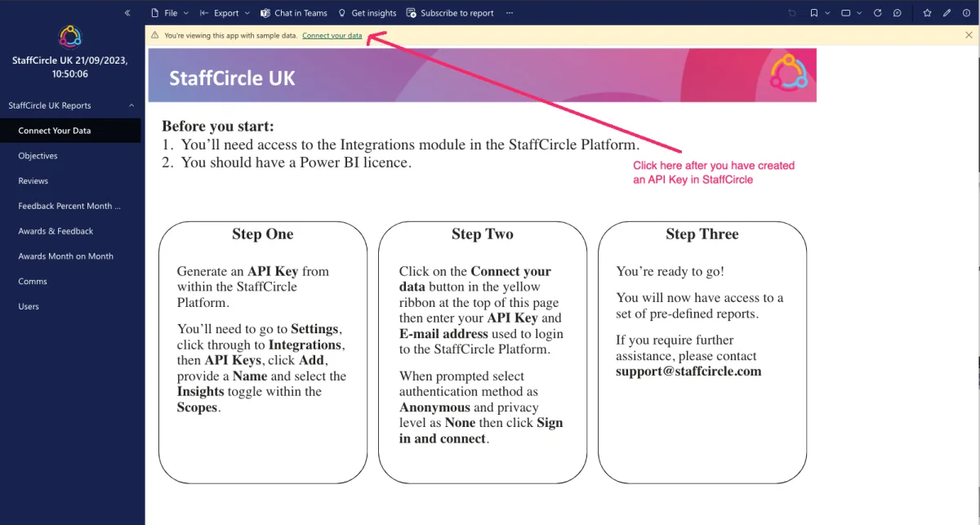The height and width of the screenshot is (525, 980).
Task: Open the Feedback Percent Month page
Action: 70,206
